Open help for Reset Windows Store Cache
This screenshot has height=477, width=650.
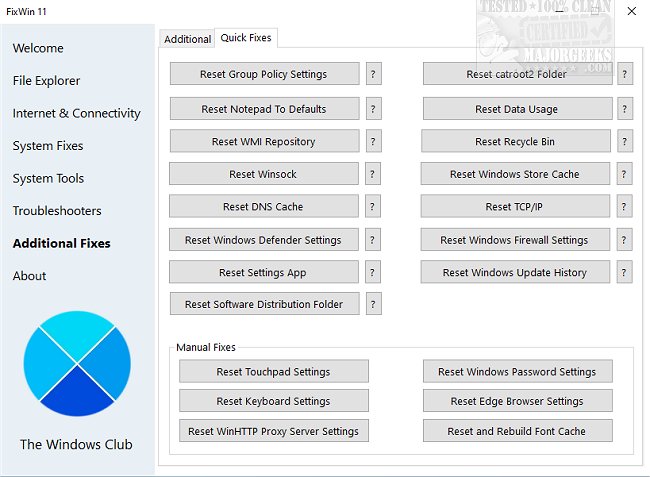[624, 174]
